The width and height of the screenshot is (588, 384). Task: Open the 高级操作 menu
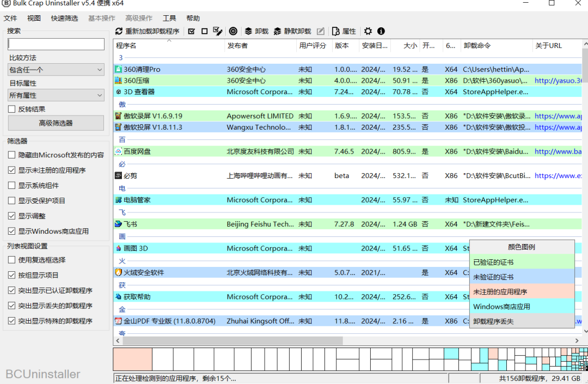[139, 19]
